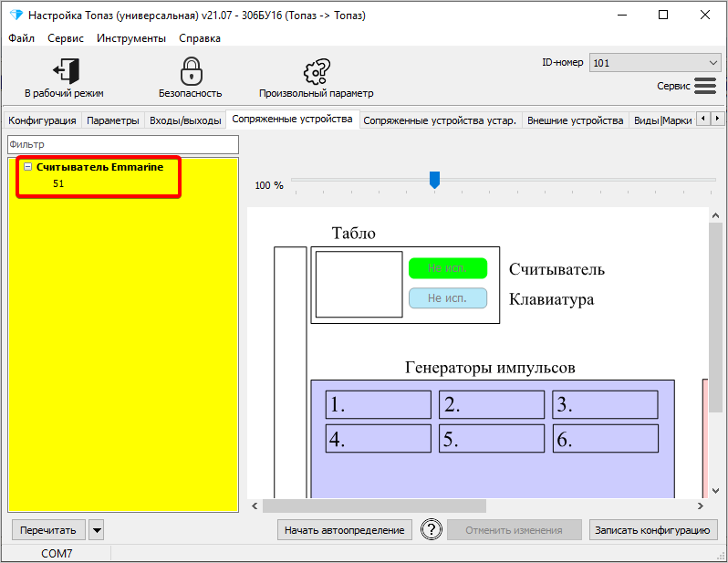Click the question mark help icon
The image size is (728, 563).
432,529
